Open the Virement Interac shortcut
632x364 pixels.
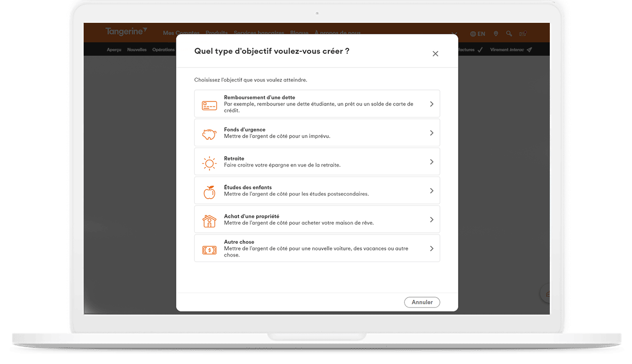pos(511,49)
